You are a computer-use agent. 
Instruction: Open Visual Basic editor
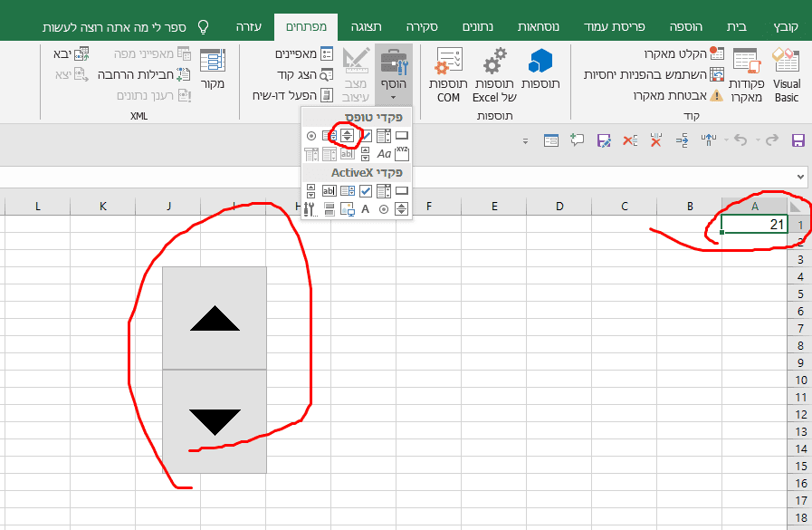tap(787, 75)
